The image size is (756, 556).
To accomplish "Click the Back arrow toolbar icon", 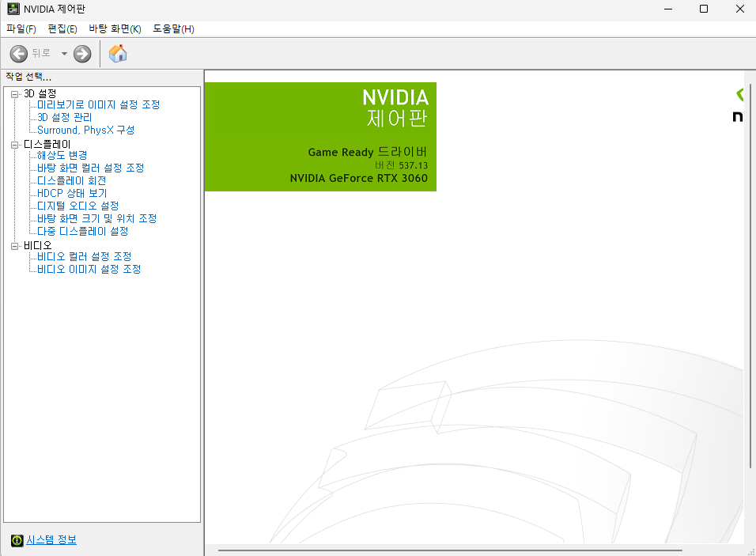I will click(x=19, y=54).
